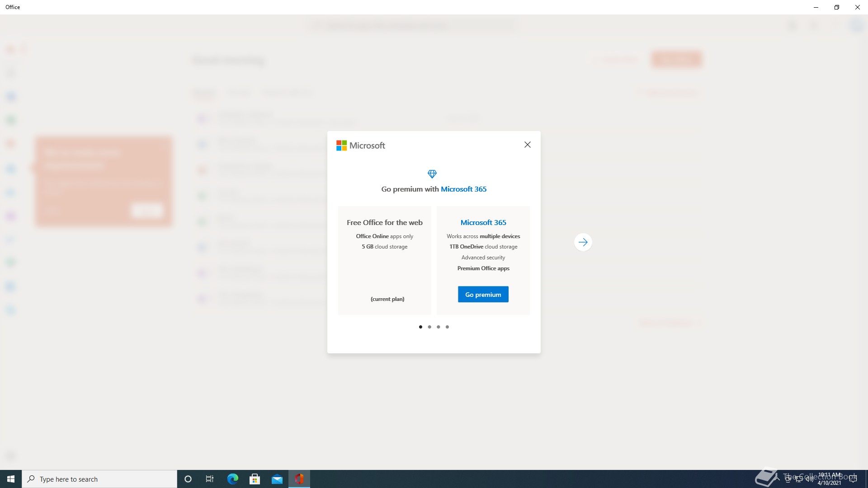Select the fourth carousel page dot

(x=447, y=327)
